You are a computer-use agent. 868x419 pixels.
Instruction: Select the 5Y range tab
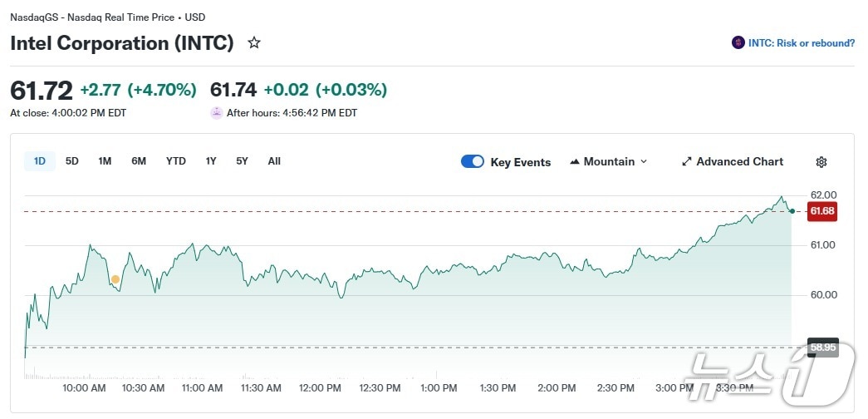tap(242, 161)
